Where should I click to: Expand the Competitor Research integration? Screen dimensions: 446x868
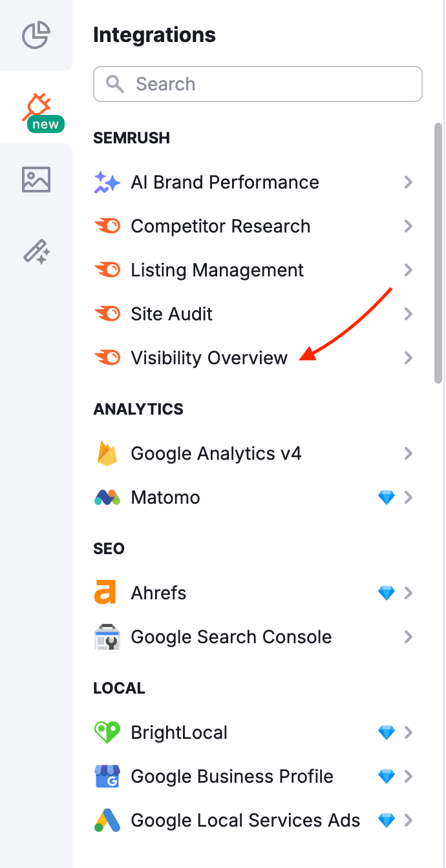409,226
